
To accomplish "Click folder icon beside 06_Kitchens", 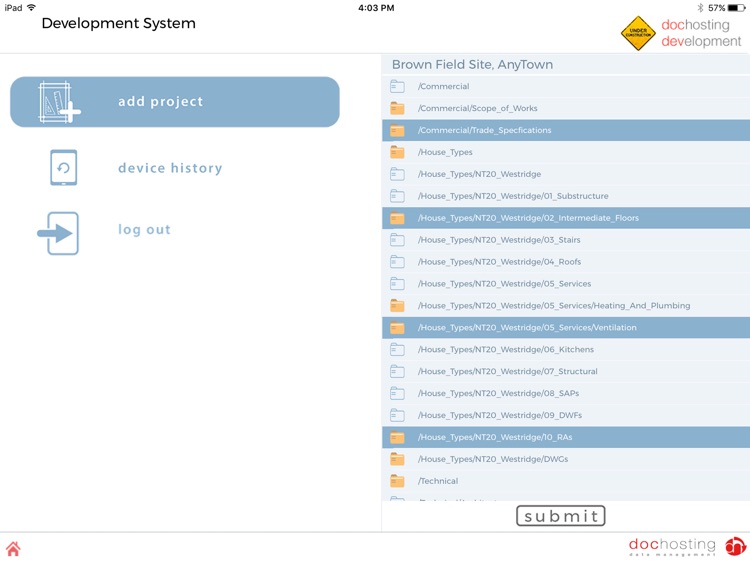I will click(x=397, y=350).
